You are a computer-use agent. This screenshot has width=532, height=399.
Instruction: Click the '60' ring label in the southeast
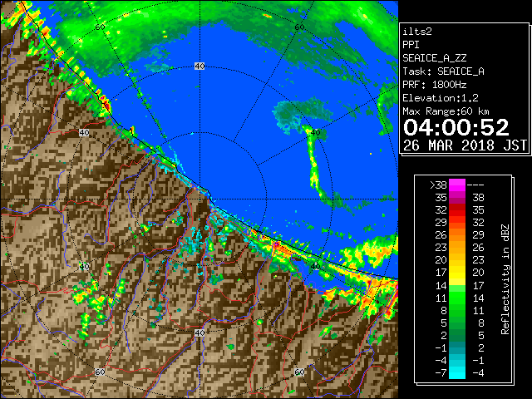pyautogui.click(x=299, y=372)
